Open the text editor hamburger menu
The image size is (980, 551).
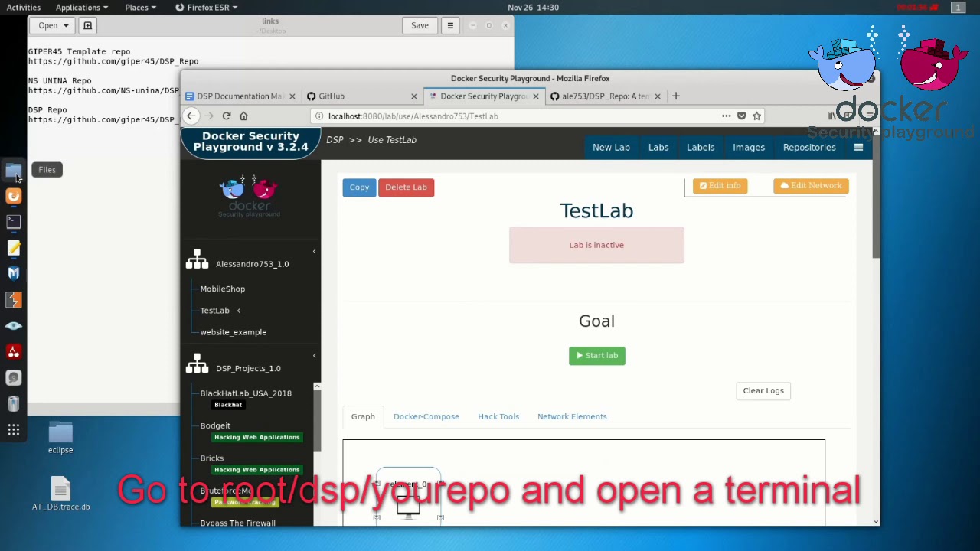(x=450, y=25)
